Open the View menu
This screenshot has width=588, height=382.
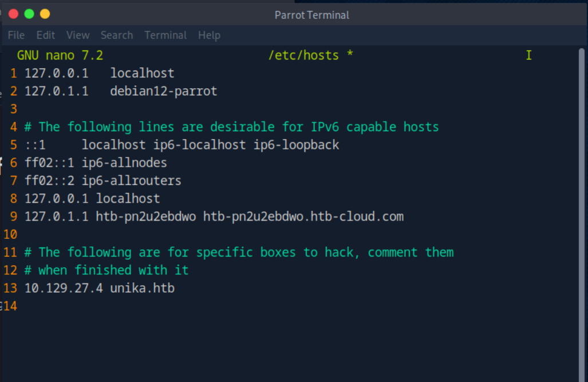(x=78, y=35)
